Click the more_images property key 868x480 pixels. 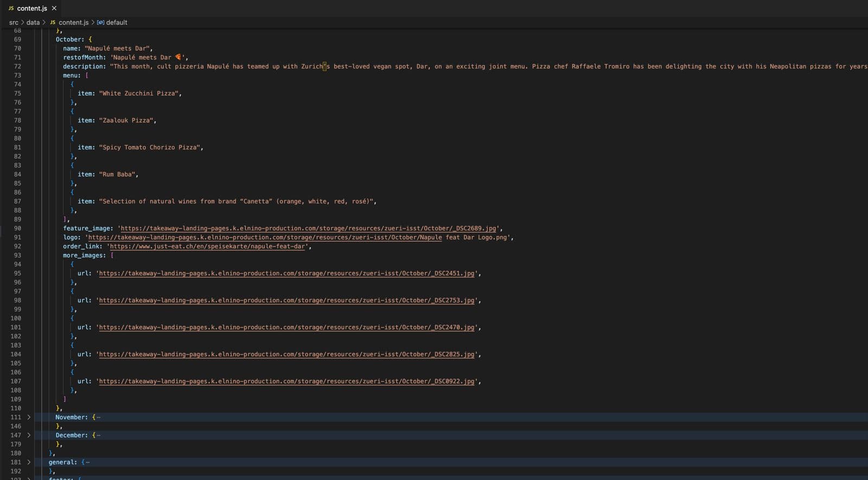(84, 255)
